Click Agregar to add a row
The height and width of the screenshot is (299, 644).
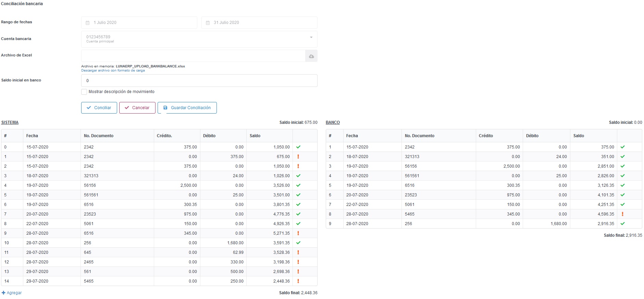point(12,293)
